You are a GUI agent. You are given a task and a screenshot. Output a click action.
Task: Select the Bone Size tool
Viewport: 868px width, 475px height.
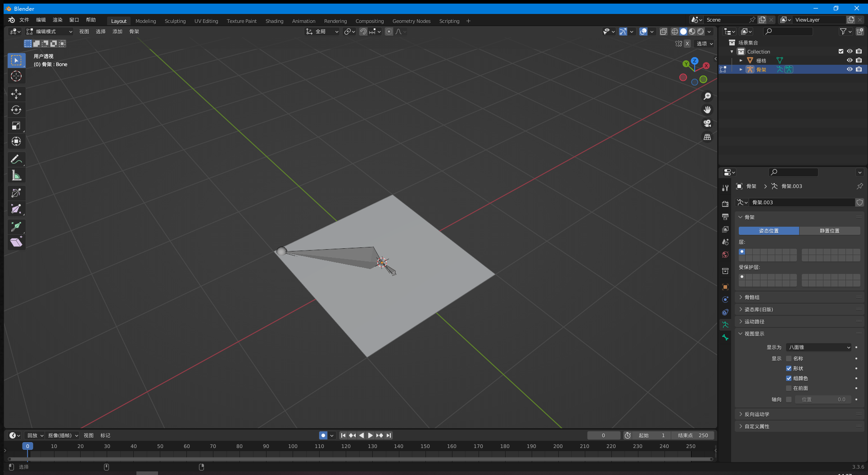pos(16,209)
